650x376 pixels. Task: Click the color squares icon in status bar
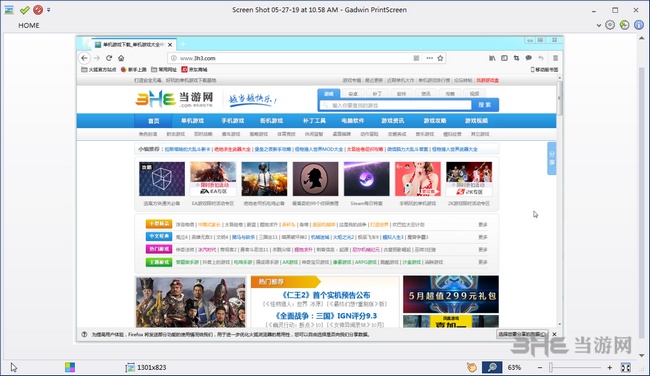point(70,367)
